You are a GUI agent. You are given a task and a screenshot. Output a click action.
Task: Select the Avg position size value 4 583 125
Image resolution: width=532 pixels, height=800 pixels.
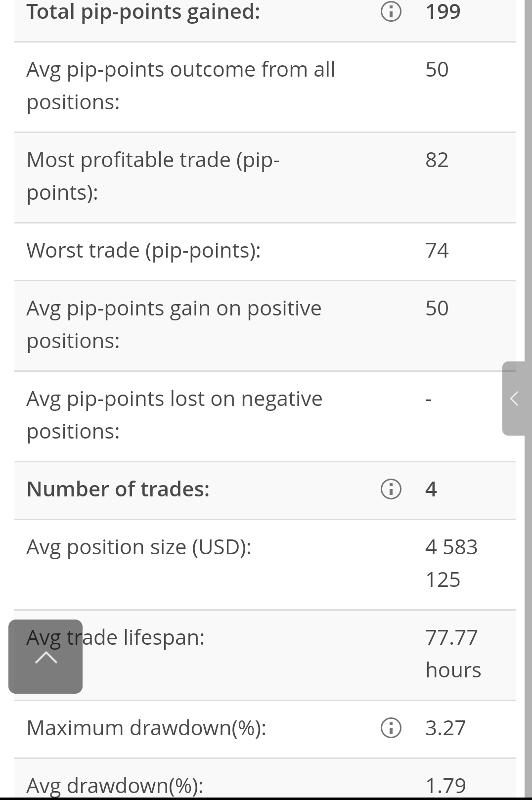(451, 563)
